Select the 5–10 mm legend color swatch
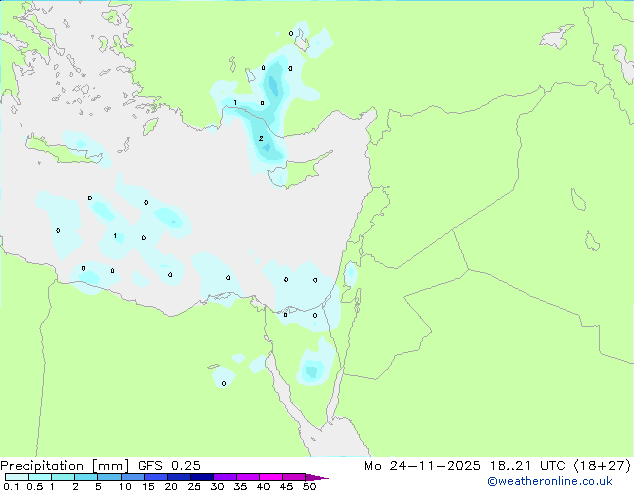 (x=109, y=477)
